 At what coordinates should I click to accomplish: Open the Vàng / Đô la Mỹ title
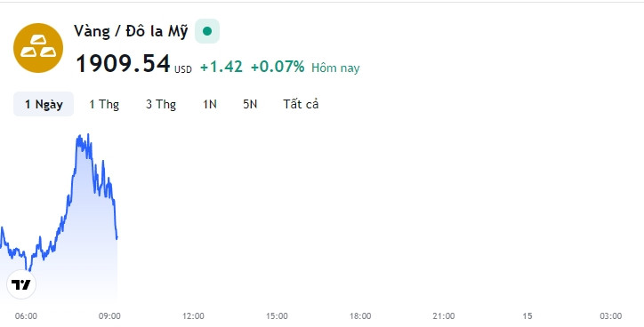coord(131,31)
